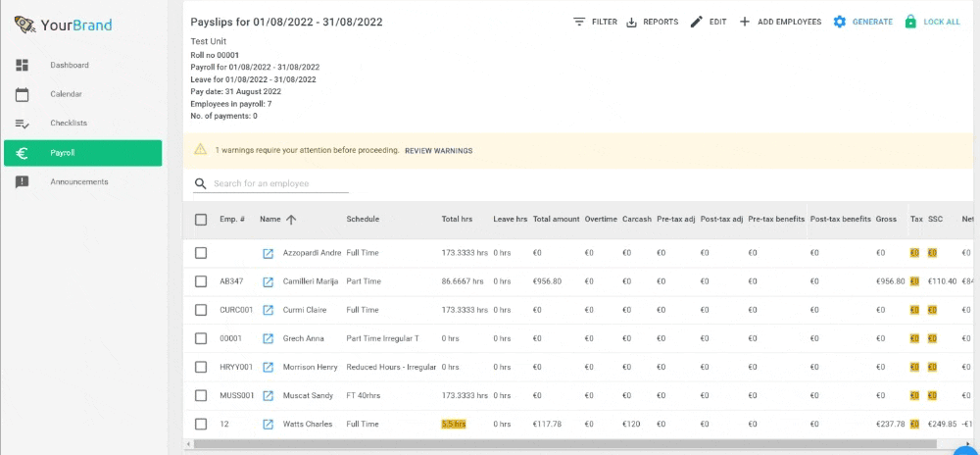Open the Calendar menu item
Screen dimensions: 980x455
coord(82,94)
